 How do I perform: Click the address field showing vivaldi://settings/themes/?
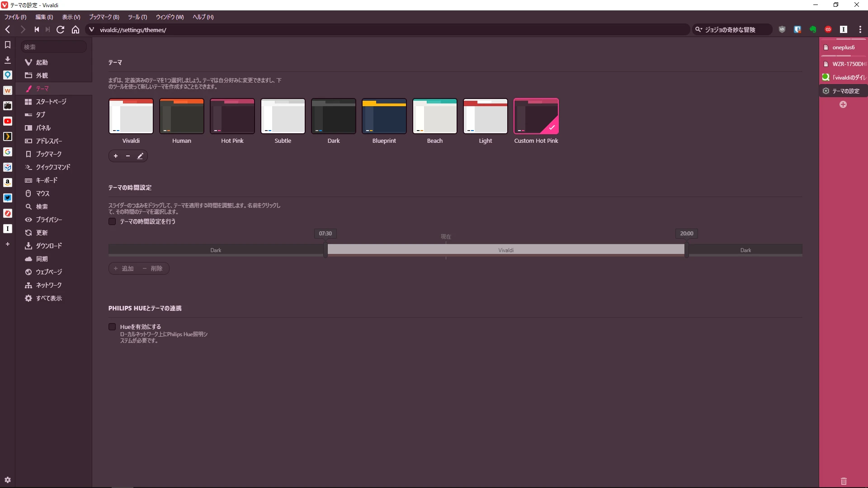pos(388,30)
